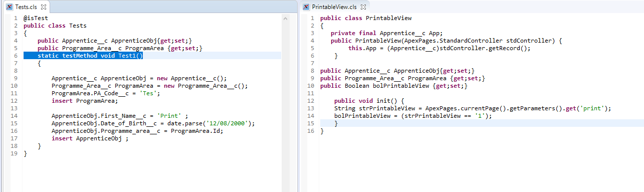Click the Tests.cls file icon
Viewport: 644px width, 192px height.
point(10,7)
